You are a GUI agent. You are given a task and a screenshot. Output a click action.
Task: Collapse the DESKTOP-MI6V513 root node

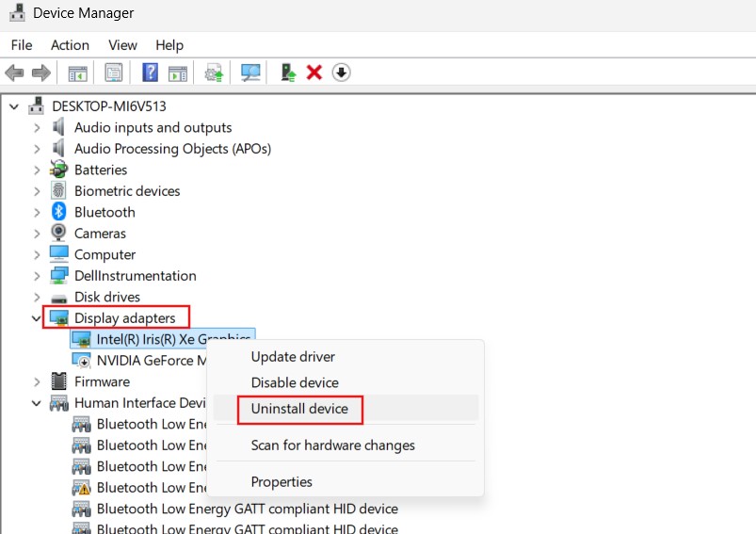pyautogui.click(x=14, y=106)
